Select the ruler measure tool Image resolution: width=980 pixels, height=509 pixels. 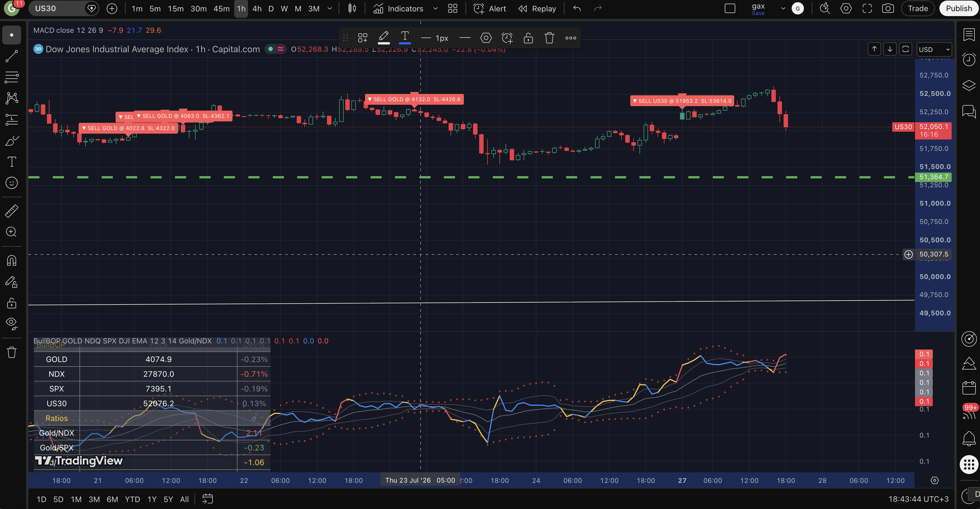[11, 211]
